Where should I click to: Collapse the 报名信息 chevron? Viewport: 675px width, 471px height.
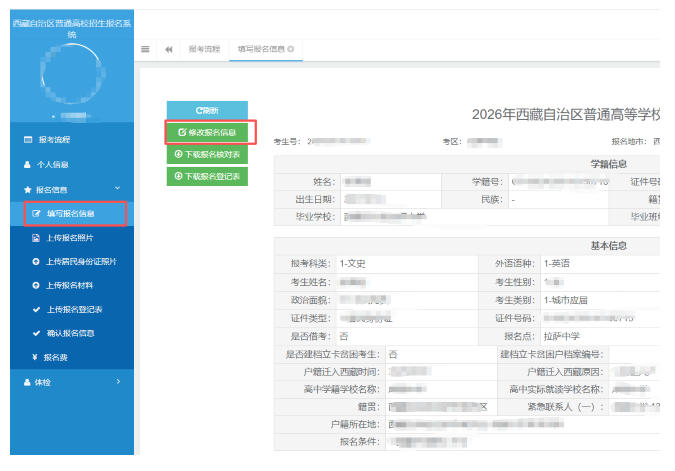click(117, 189)
